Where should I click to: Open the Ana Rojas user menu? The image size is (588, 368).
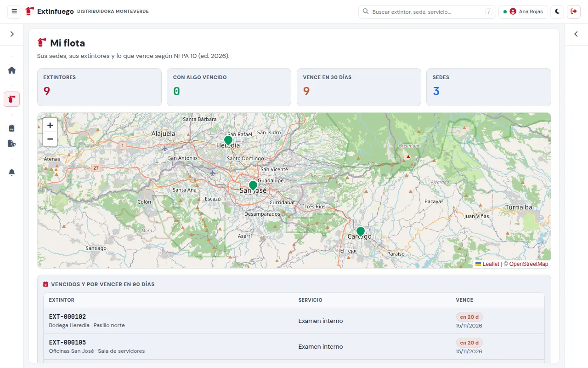pos(523,11)
